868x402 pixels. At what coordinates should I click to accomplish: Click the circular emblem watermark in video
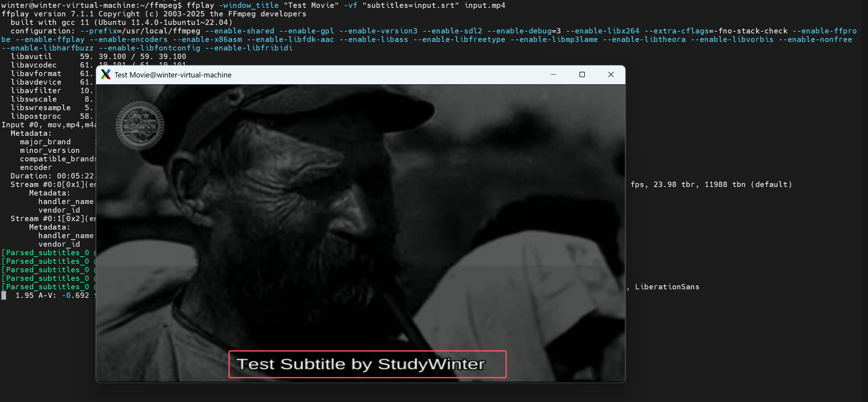[x=140, y=125]
